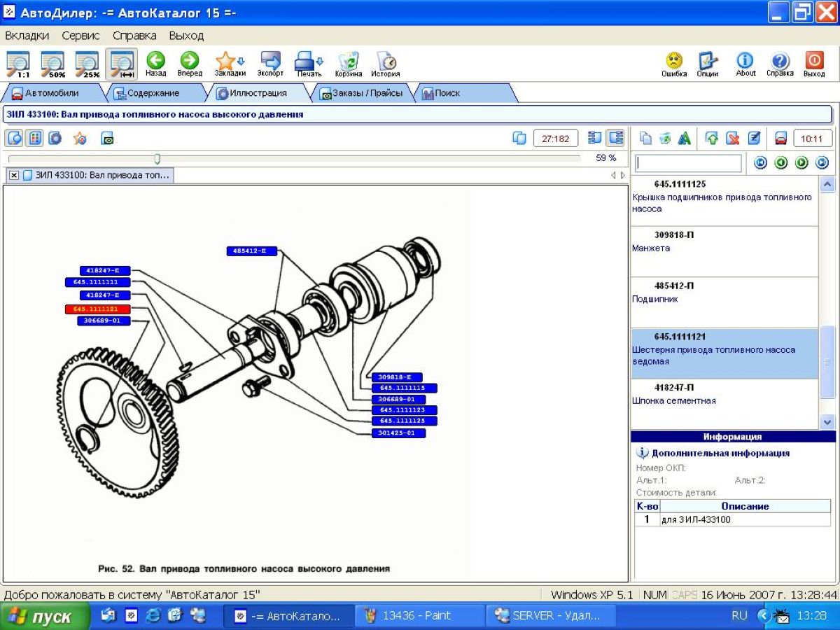Report a problem via Ошибка icon

[674, 64]
